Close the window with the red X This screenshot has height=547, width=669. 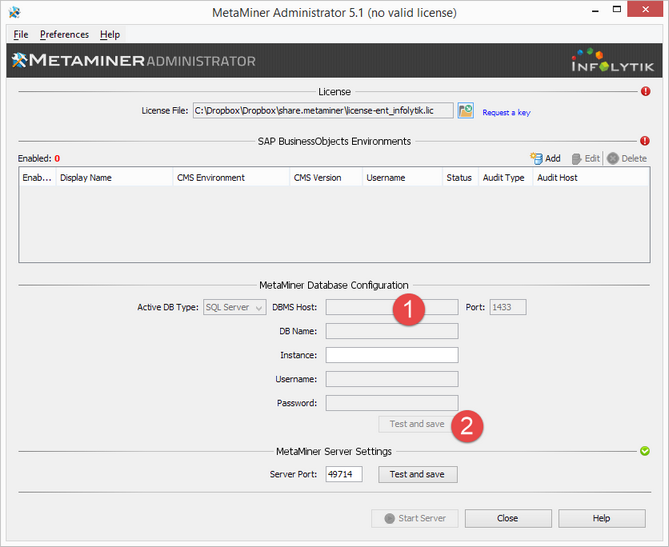pos(645,9)
